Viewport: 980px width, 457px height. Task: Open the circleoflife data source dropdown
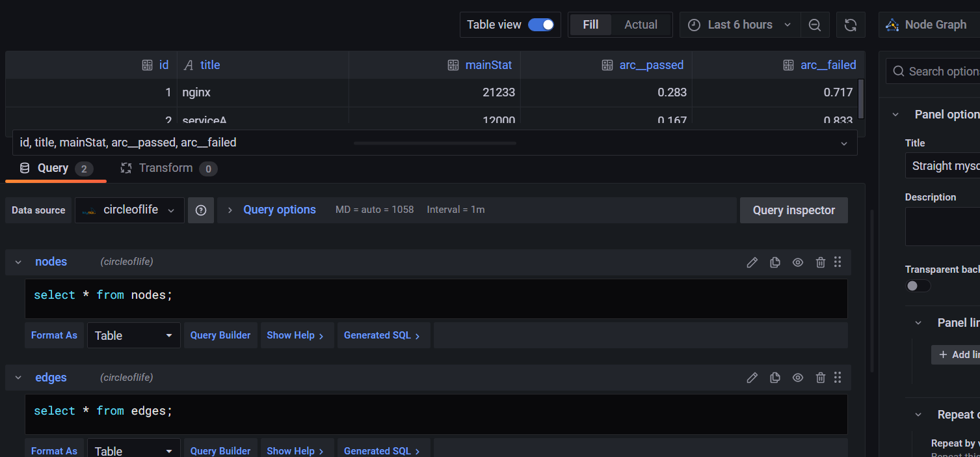(129, 210)
